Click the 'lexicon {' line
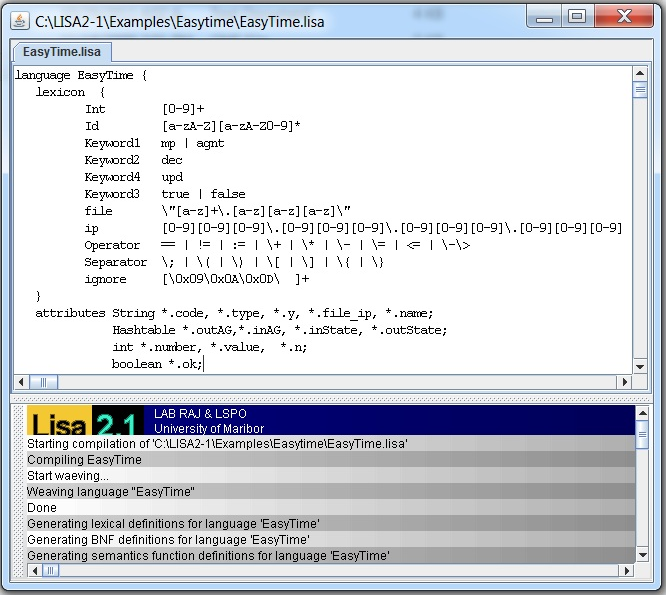This screenshot has height=595, width=666. 70,92
